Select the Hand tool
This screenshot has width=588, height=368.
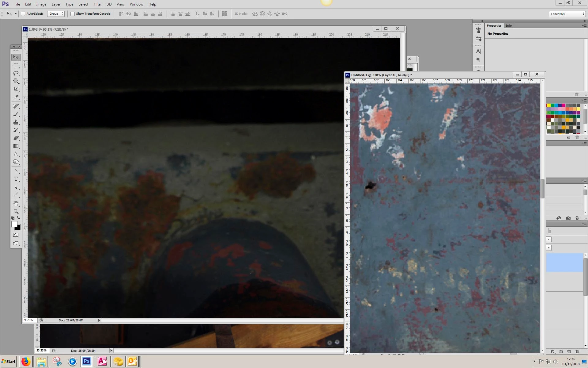coord(16,203)
